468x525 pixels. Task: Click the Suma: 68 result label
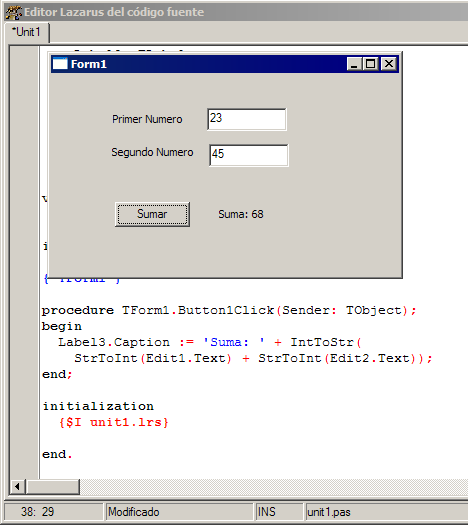[x=241, y=214]
